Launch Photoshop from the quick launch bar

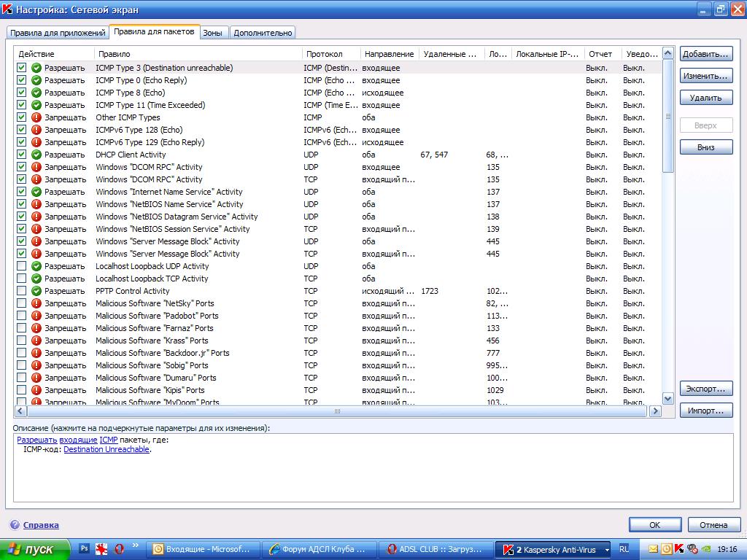coord(84,549)
